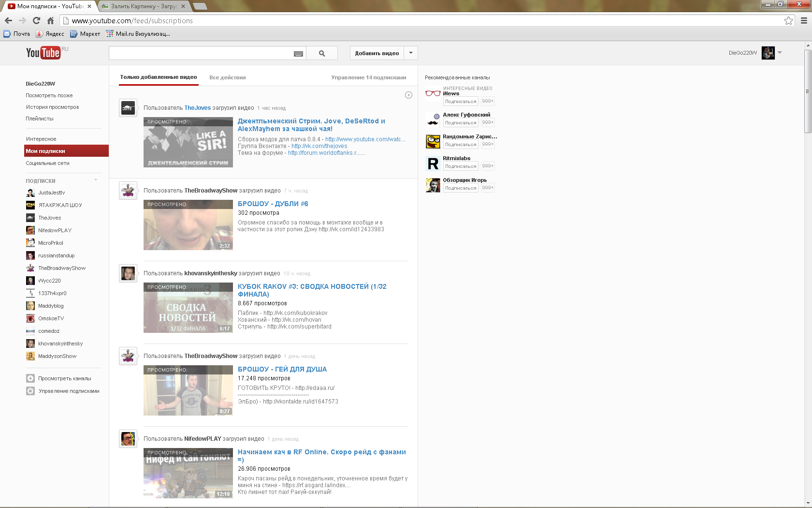Screen dimensions: 812x508
Task: Expand the Добавить видео dropdown arrow
Action: [x=411, y=53]
